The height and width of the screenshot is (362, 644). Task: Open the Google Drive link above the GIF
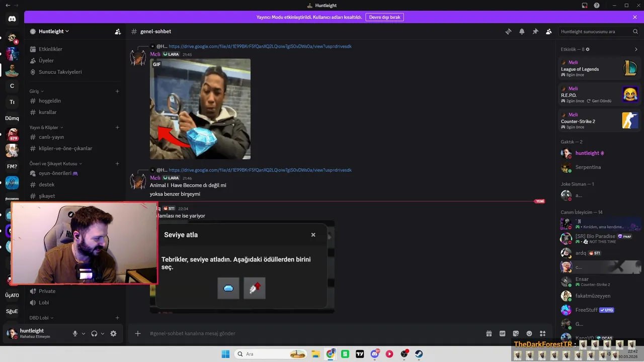coord(260,46)
